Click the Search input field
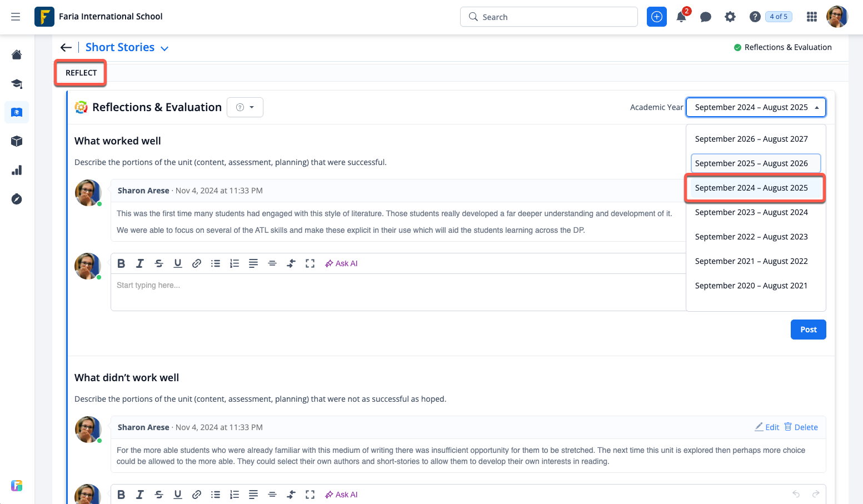Screen dimensions: 863x504 pos(549,17)
